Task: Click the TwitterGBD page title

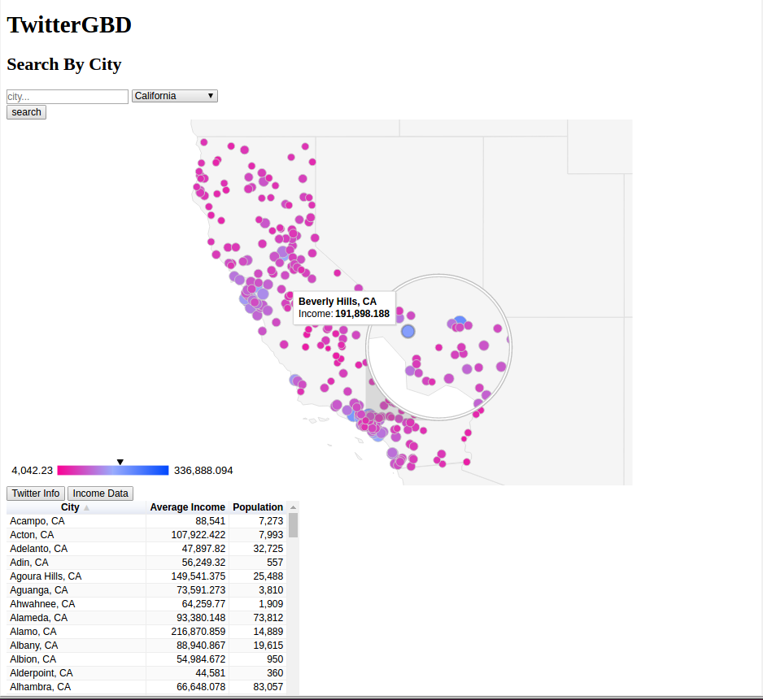Action: pos(69,25)
